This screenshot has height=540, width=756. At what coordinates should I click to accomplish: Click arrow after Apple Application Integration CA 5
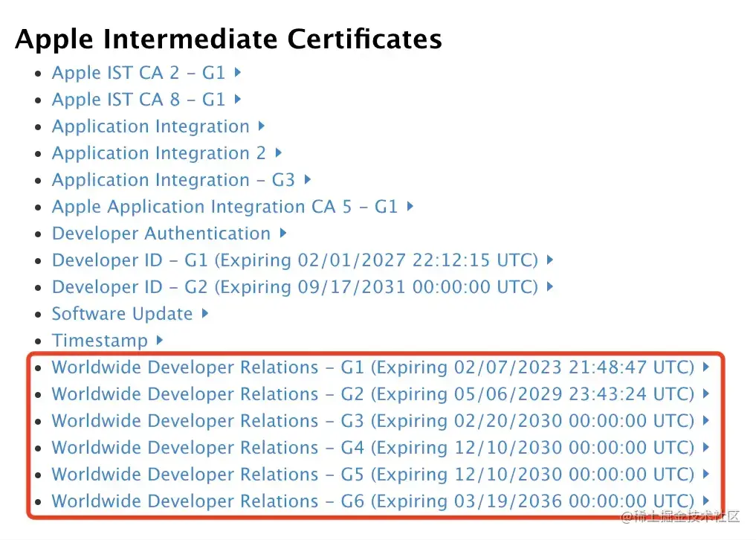(410, 206)
